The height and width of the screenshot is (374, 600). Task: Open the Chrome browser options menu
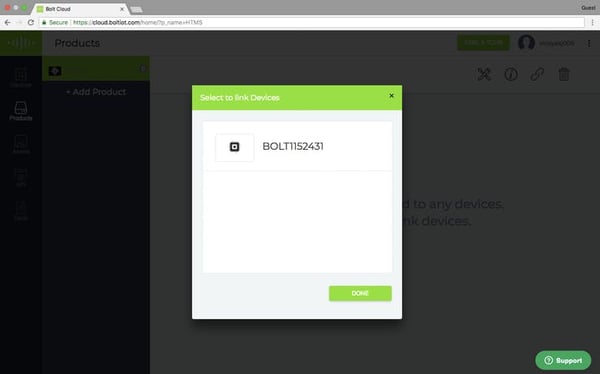point(592,23)
